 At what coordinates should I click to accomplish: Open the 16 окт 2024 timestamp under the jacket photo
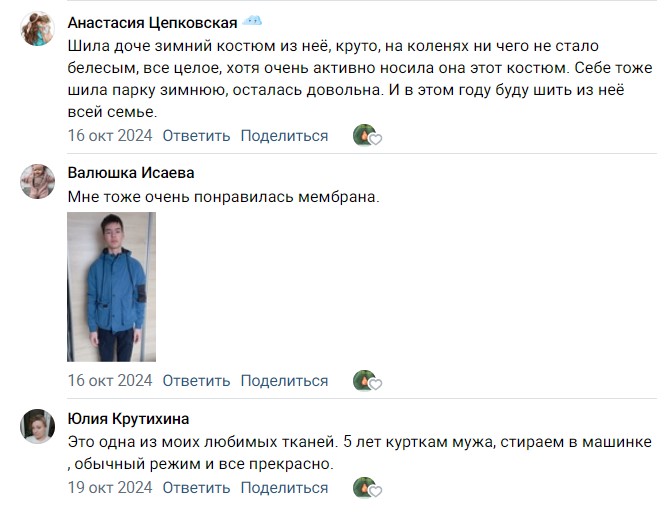pyautogui.click(x=110, y=381)
